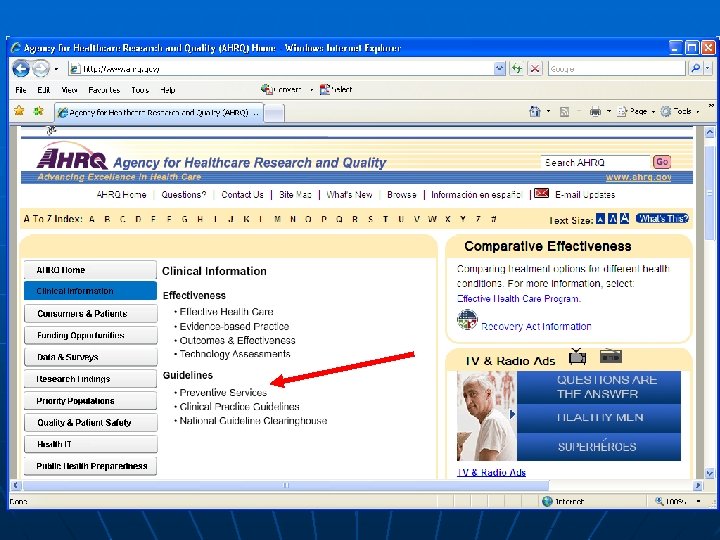720x540 pixels.
Task: Click the TV icon beside TV & Radio Ads
Action: pos(577,356)
